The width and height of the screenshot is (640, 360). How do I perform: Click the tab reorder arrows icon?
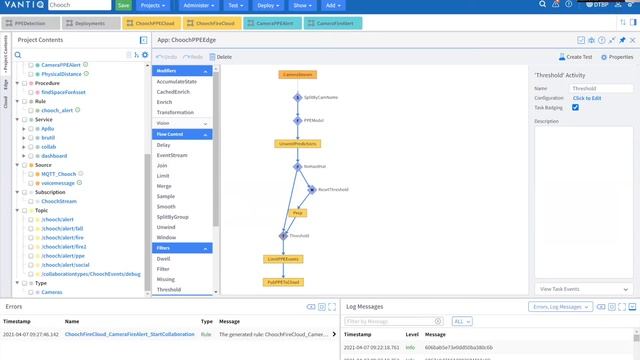click(623, 22)
